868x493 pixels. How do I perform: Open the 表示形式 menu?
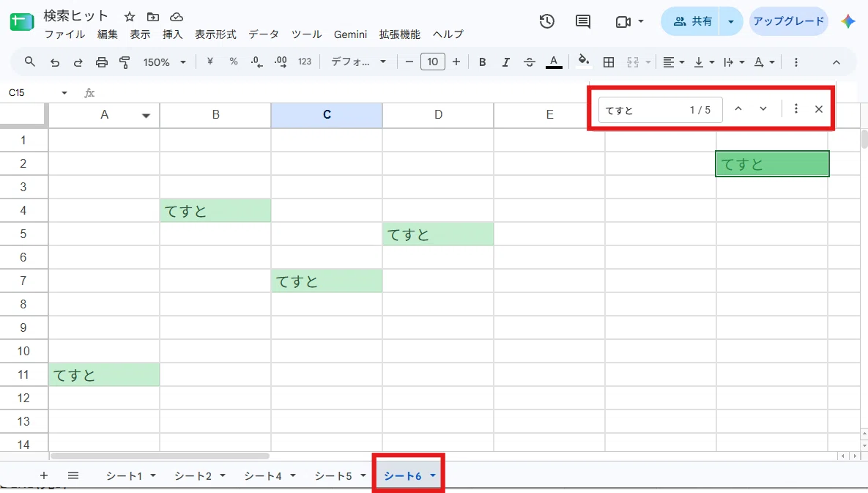215,34
